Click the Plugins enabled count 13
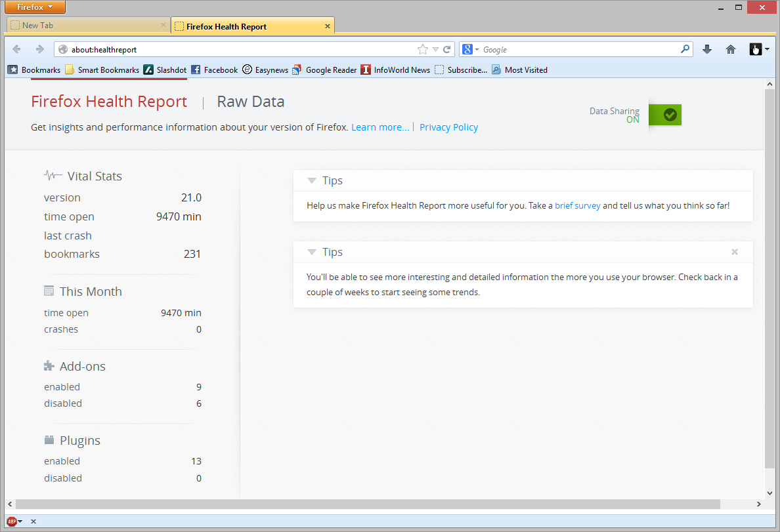780x532 pixels. point(196,461)
